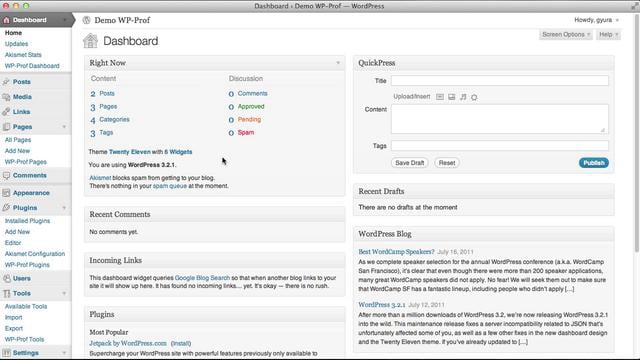This screenshot has width=640, height=360.
Task: Open the Screen Options dropdown
Action: pos(566,35)
